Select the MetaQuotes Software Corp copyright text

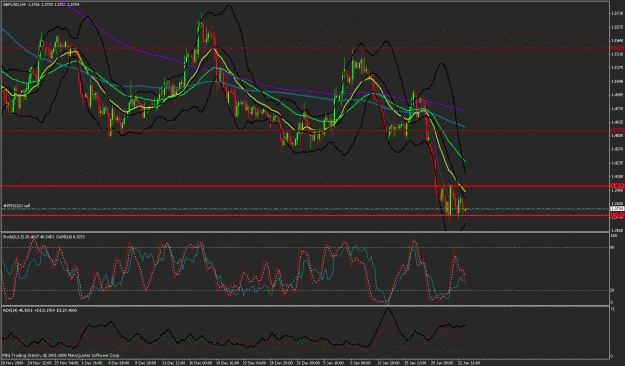tap(61, 355)
